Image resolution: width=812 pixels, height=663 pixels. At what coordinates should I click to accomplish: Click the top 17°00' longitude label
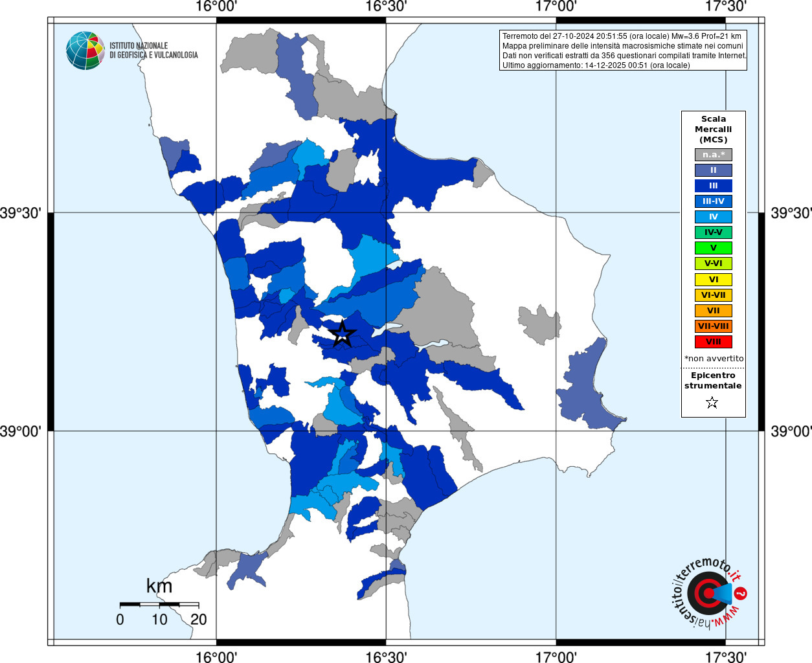click(556, 6)
